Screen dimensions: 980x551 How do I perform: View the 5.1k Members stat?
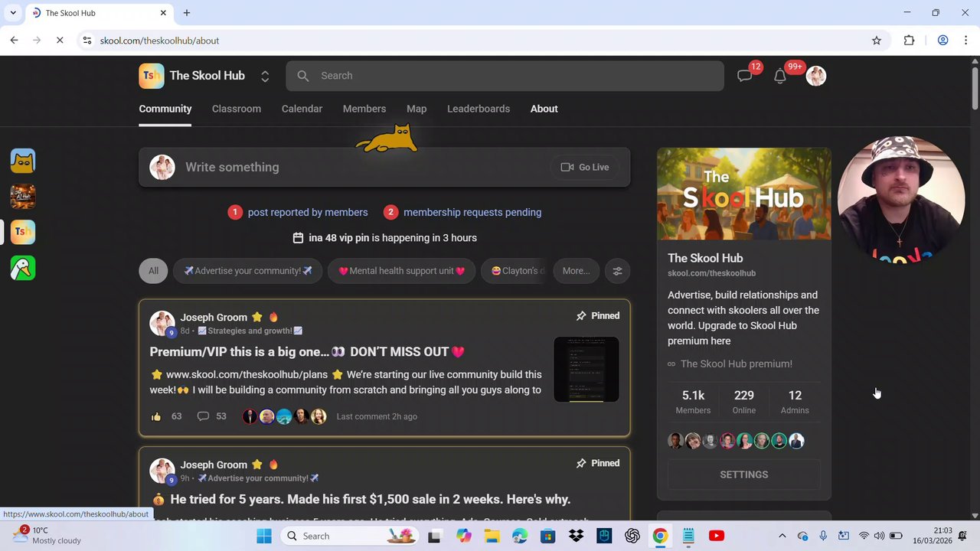[693, 402]
